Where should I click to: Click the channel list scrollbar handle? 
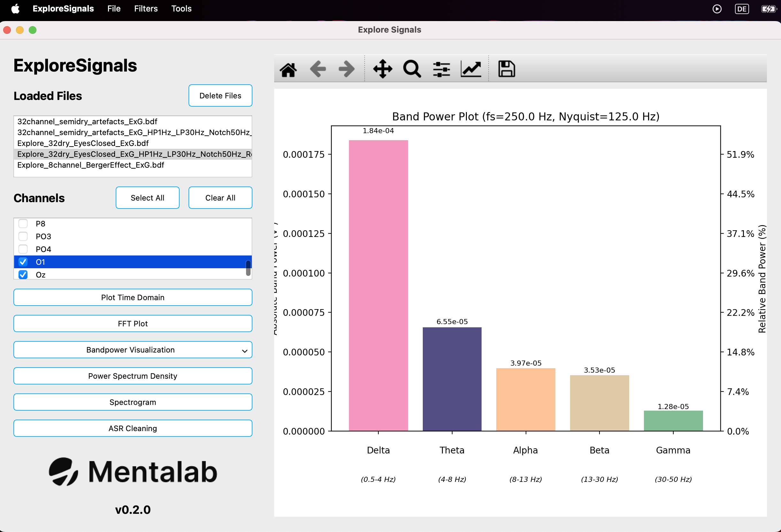click(x=248, y=268)
